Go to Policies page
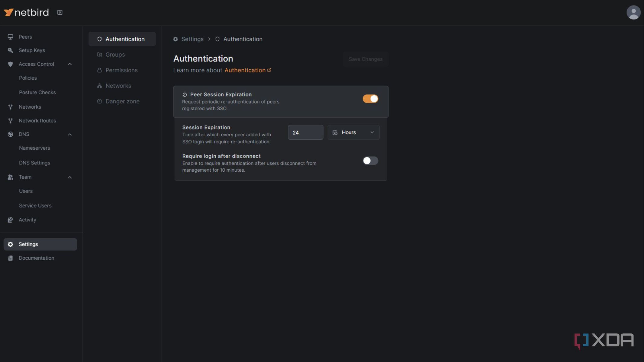 click(x=28, y=78)
